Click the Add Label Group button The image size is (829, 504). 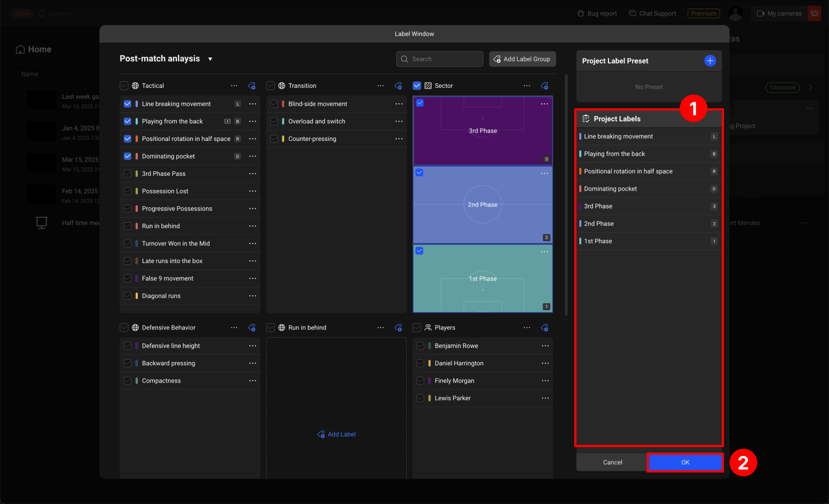[x=522, y=59]
